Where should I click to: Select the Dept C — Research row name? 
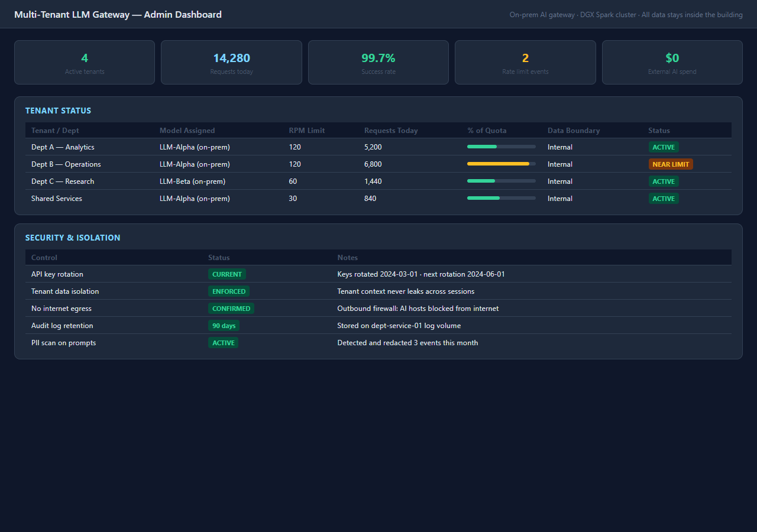point(63,181)
